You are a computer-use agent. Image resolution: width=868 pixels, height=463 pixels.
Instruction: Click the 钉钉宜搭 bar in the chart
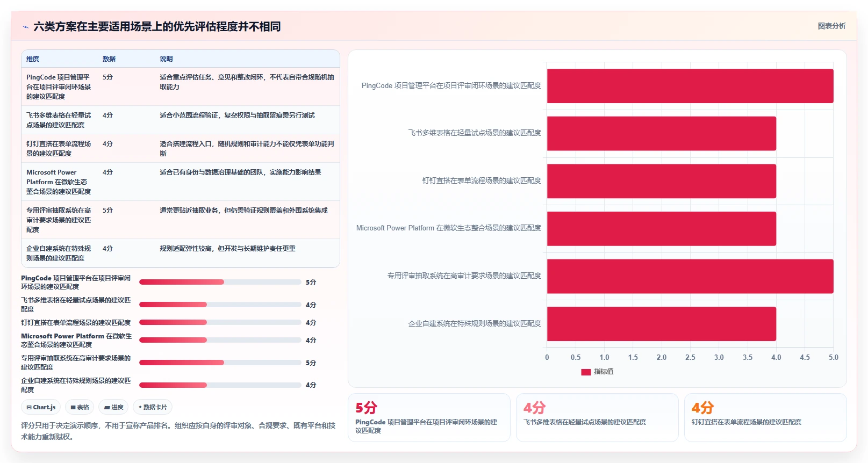(x=662, y=181)
